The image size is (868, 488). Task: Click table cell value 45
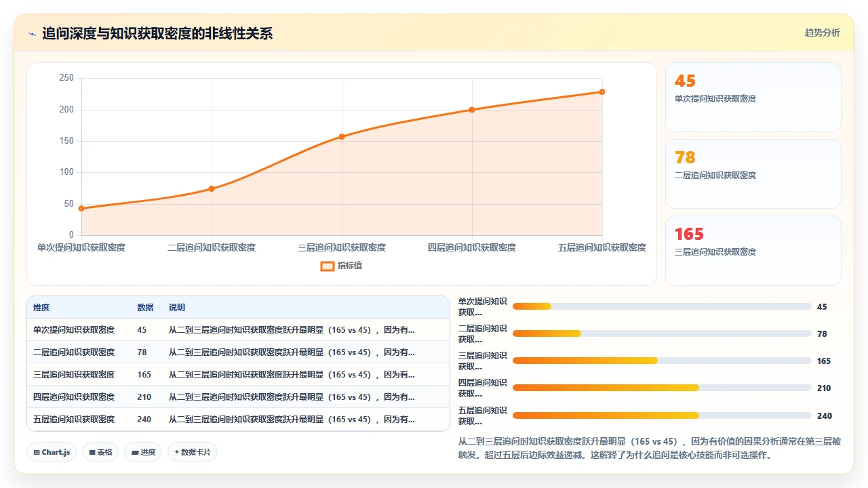pyautogui.click(x=142, y=330)
